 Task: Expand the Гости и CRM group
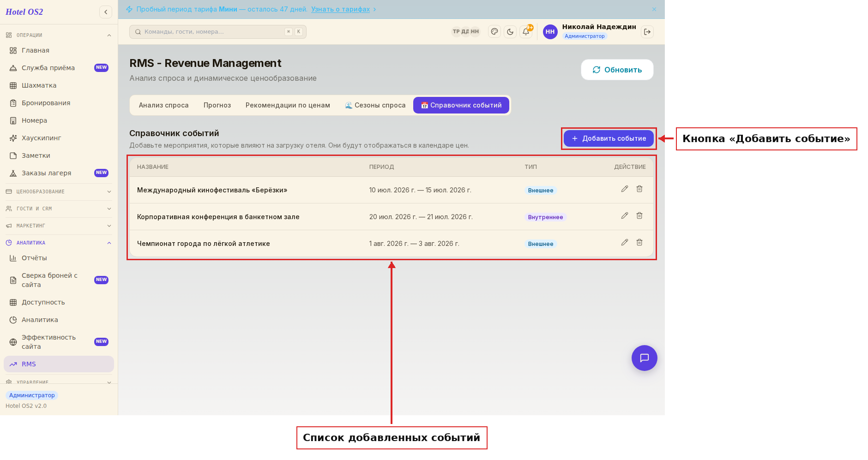(x=59, y=209)
